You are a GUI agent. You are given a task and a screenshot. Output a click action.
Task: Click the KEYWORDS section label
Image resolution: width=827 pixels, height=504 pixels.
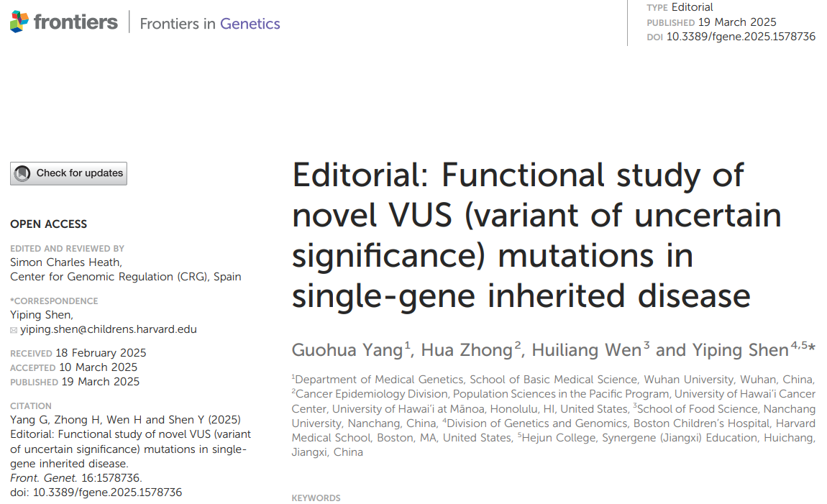pyautogui.click(x=316, y=498)
